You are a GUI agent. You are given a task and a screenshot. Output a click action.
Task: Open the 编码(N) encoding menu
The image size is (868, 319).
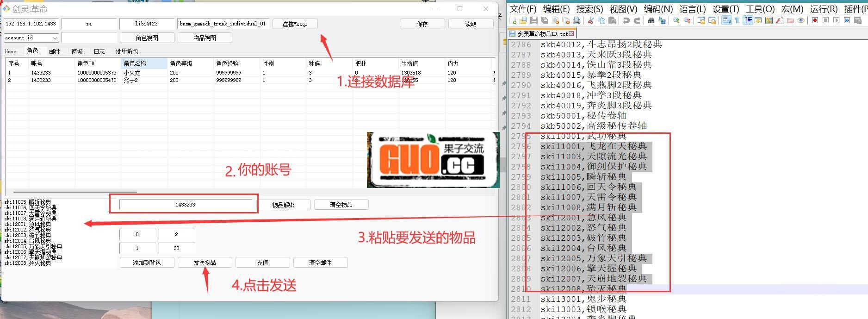pyautogui.click(x=658, y=9)
